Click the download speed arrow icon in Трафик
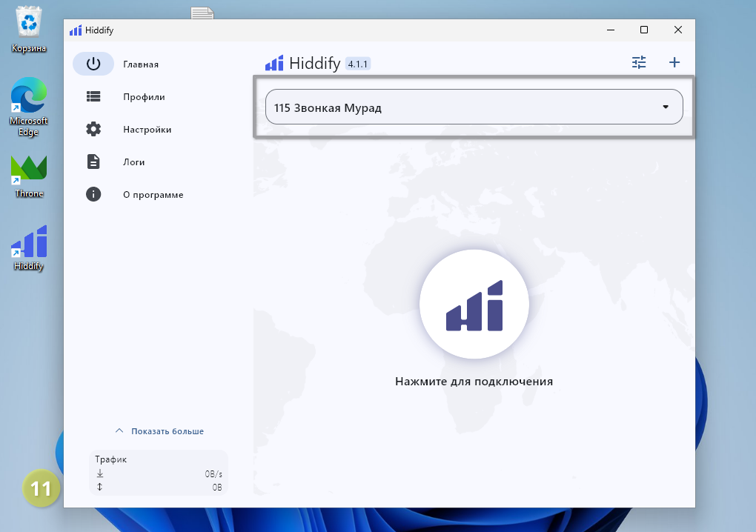Viewport: 756px width, 532px height. [x=100, y=473]
